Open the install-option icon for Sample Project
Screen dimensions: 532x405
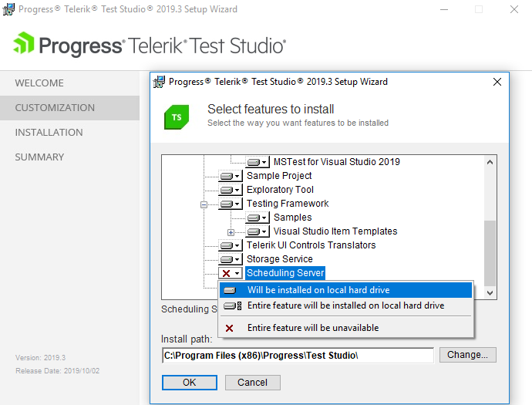[x=231, y=176]
